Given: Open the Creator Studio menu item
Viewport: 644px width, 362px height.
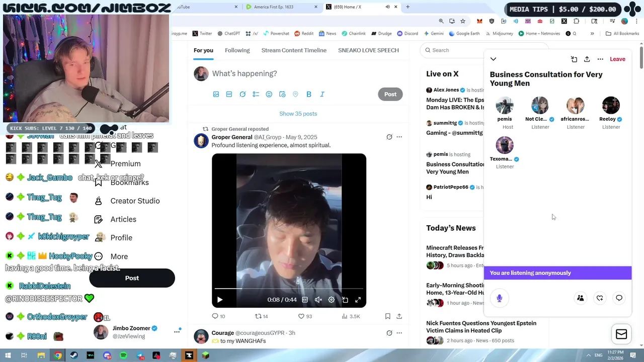Looking at the screenshot, I should (127, 201).
